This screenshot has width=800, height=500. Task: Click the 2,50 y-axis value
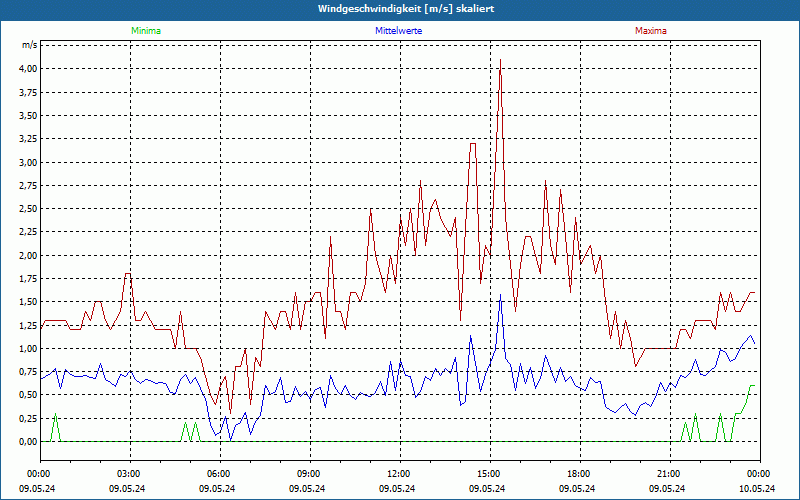27,209
